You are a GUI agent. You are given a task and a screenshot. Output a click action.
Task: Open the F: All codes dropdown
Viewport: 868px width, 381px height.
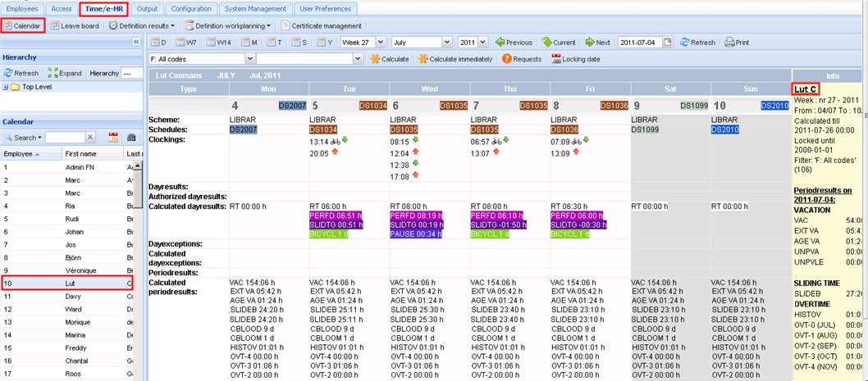tap(250, 59)
